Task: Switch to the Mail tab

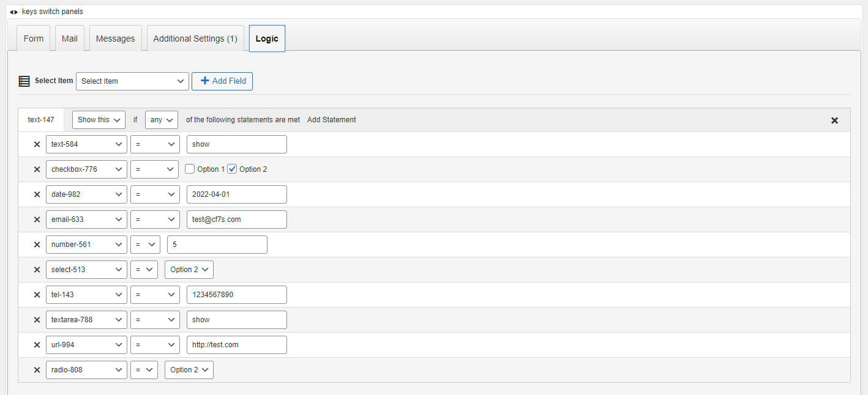Action: [x=70, y=39]
